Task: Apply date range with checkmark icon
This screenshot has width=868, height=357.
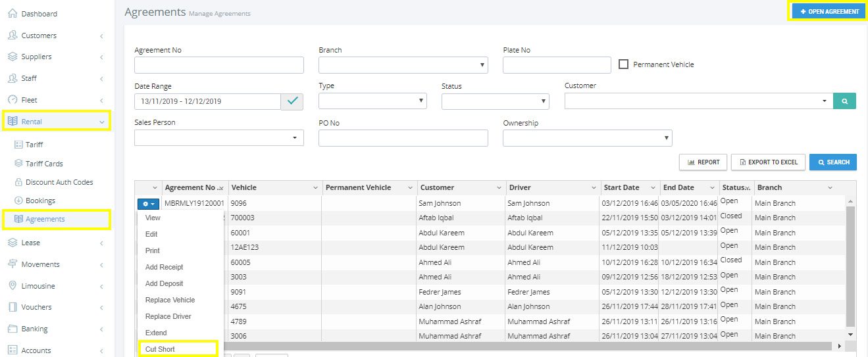Action: (292, 101)
